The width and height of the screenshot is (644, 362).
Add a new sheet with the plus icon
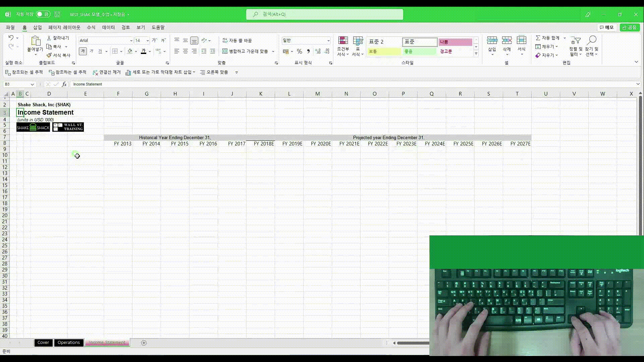click(144, 343)
